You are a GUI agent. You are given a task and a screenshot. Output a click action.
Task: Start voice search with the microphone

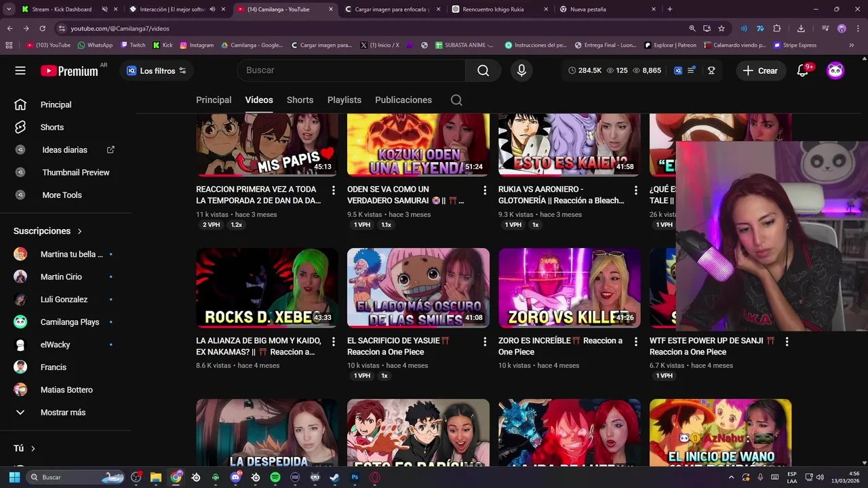click(x=521, y=70)
